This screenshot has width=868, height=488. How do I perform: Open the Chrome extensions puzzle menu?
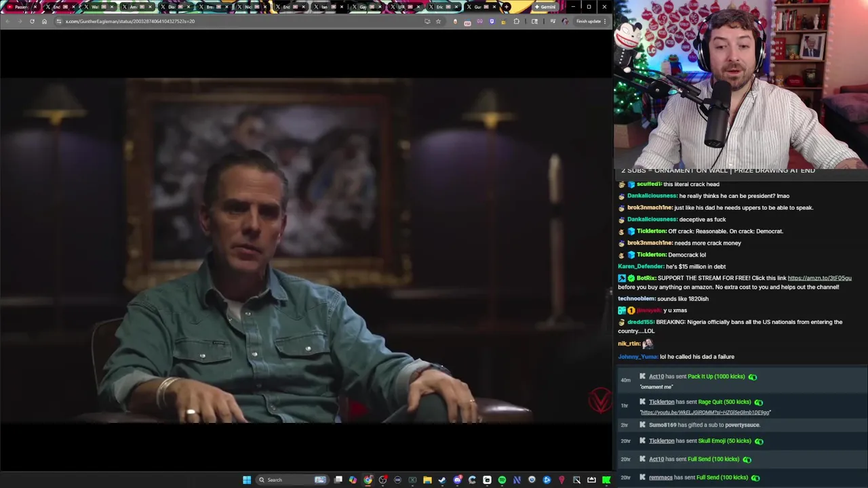[x=516, y=21]
